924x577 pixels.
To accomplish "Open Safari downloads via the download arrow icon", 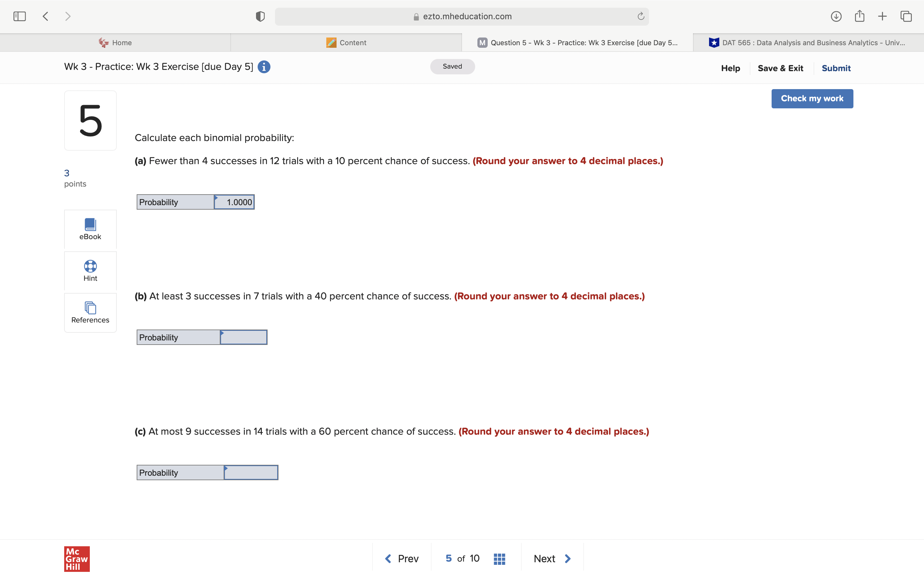I will (x=836, y=16).
